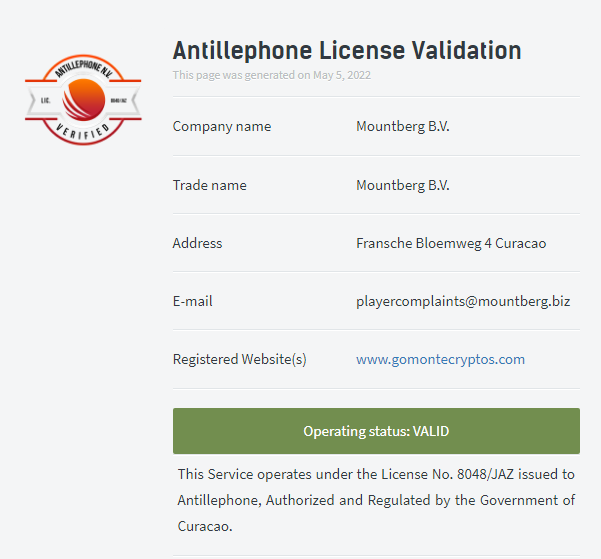Viewport: 601px width, 559px height.
Task: Click the 8048/JAZ number on seal ribbon
Action: (x=118, y=100)
